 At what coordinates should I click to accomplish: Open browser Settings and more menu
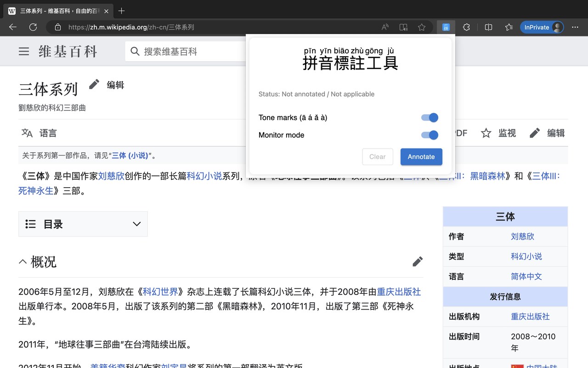575,27
